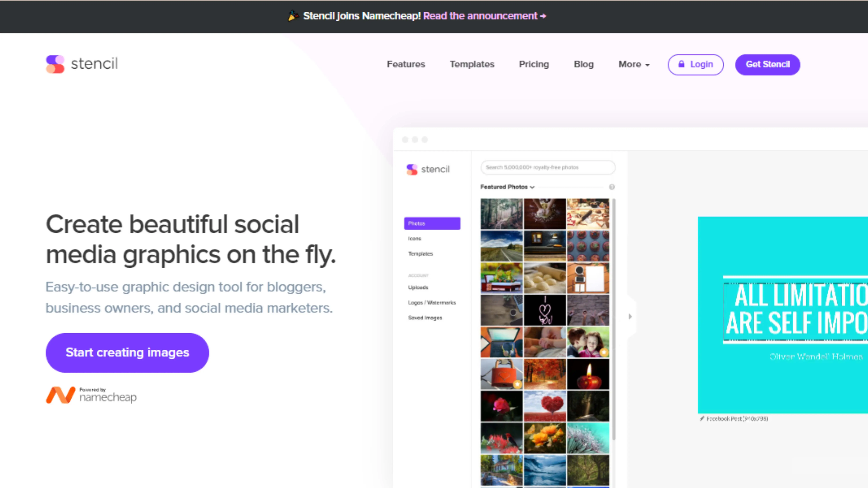Viewport: 868px width, 488px height.
Task: Select the heart-shaped red tree photo
Action: (545, 406)
